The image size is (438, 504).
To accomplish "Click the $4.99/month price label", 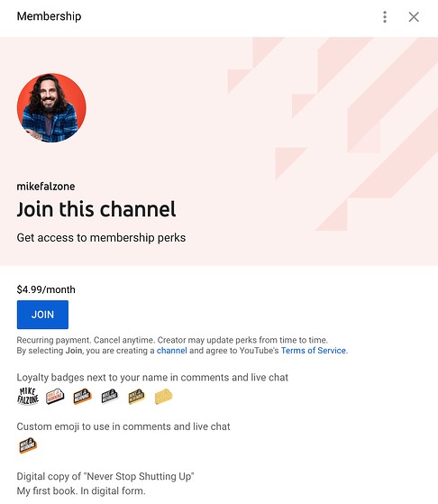I will (x=46, y=289).
